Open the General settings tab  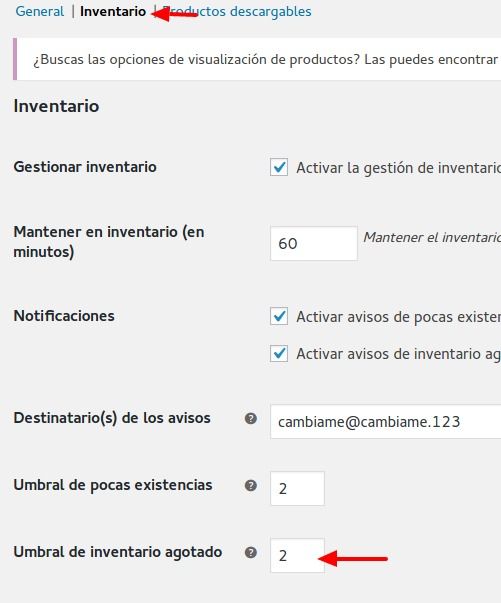tap(40, 12)
